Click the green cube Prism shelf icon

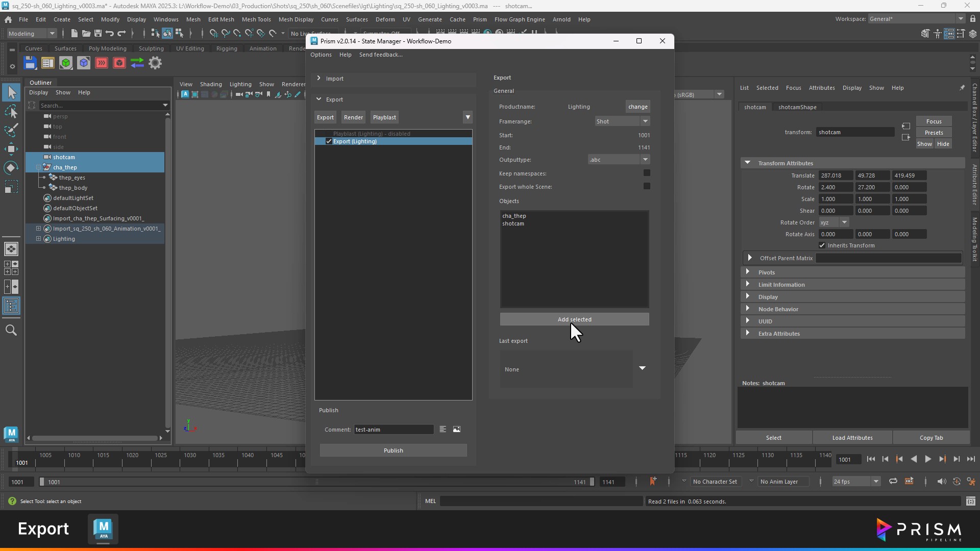[66, 63]
